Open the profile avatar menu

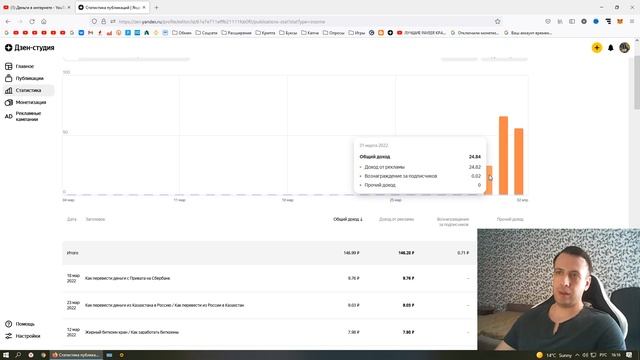[x=624, y=48]
